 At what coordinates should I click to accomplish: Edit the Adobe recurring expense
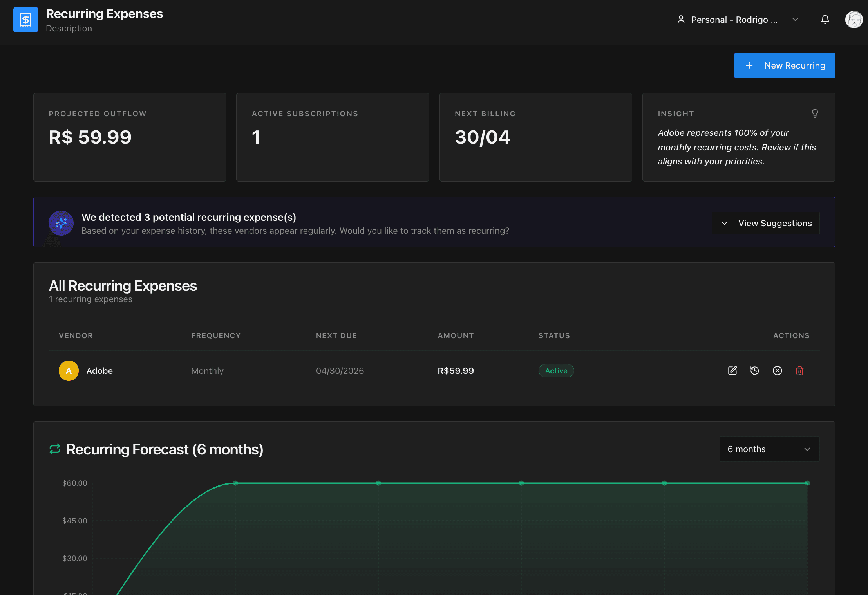point(732,371)
